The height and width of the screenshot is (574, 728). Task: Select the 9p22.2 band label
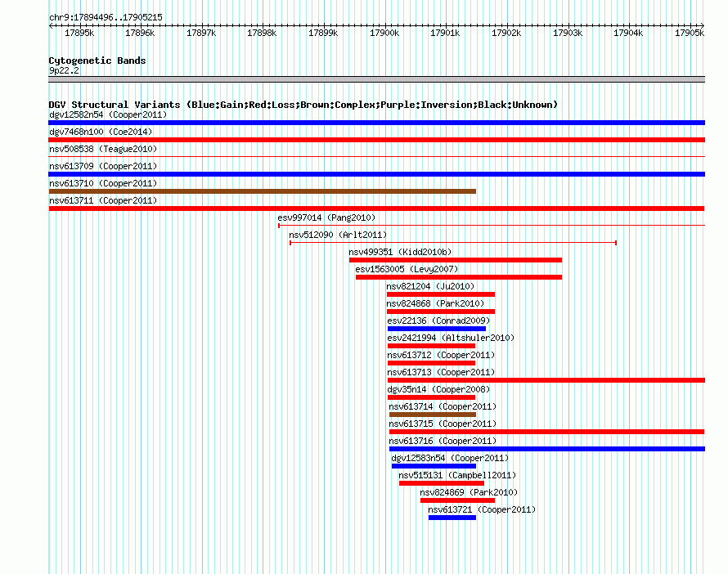point(64,70)
